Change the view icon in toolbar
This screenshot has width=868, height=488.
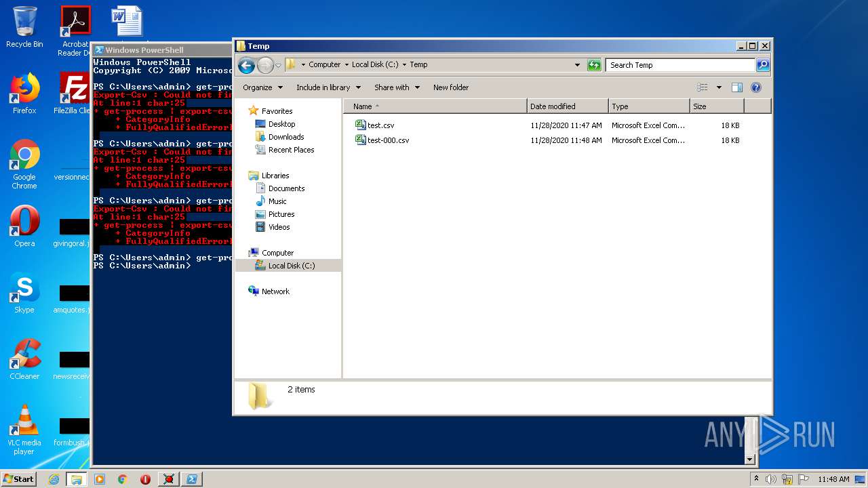pyautogui.click(x=703, y=87)
